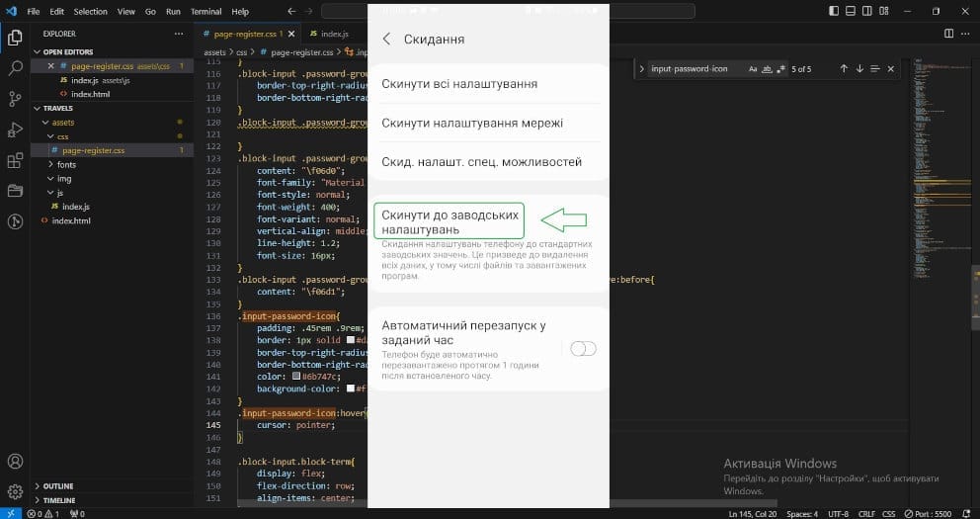Open Source Control view
The width and height of the screenshot is (980, 519).
[x=15, y=99]
